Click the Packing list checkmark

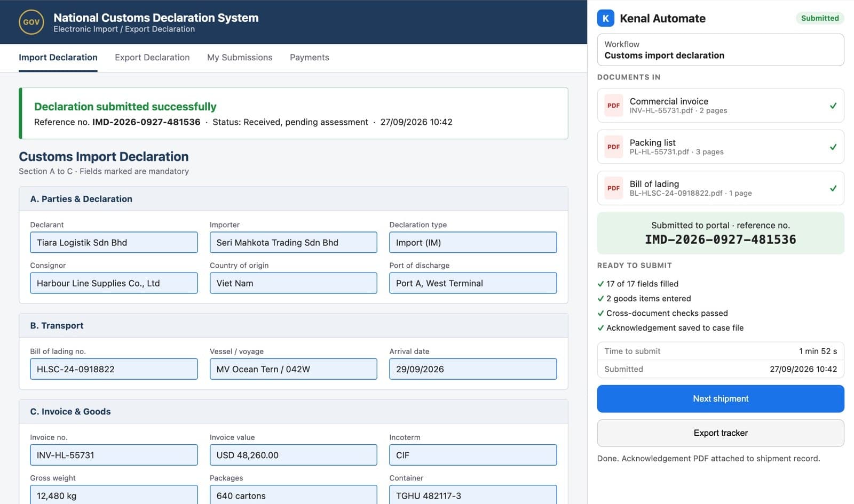(x=833, y=147)
